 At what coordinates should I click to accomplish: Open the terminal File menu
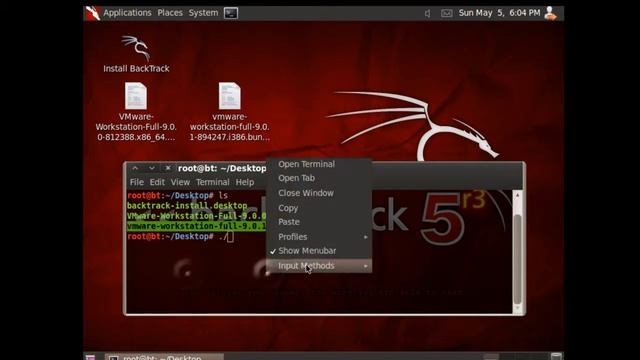pyautogui.click(x=137, y=182)
